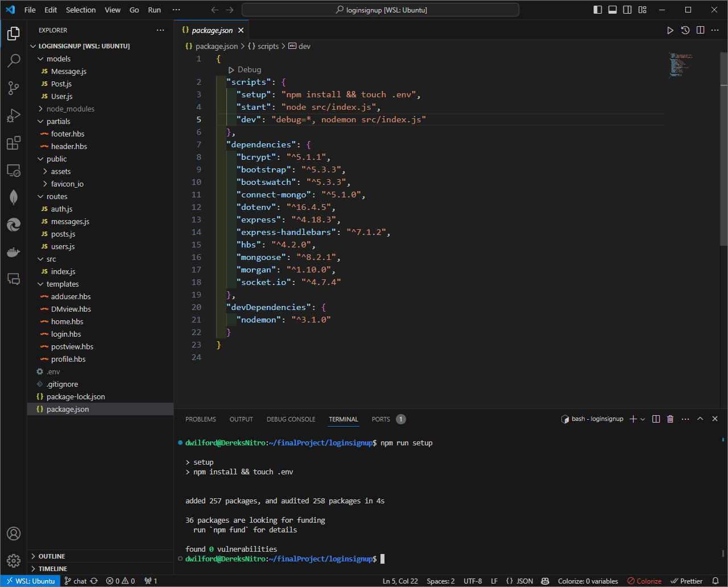Expand the favicon_io folder
Screen dimensions: 728x587
click(67, 184)
